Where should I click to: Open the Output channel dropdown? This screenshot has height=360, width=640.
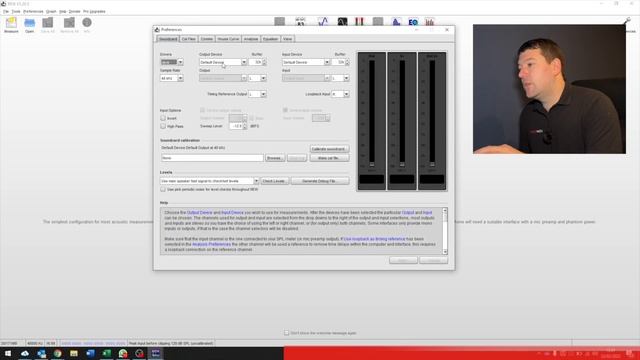257,78
